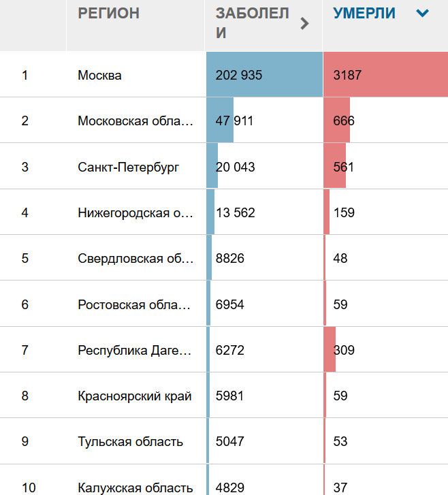The image size is (448, 495).
Task: Select the Ростовская область row
Action: (x=224, y=304)
